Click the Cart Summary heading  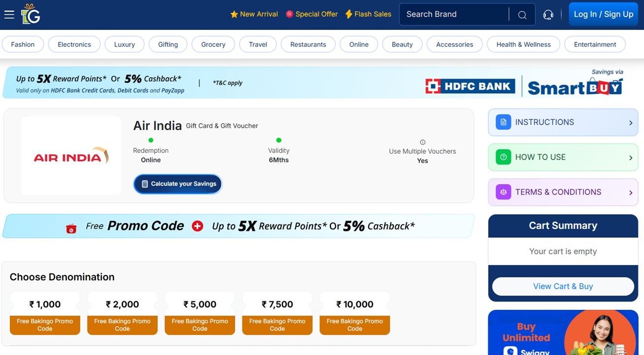tap(563, 226)
